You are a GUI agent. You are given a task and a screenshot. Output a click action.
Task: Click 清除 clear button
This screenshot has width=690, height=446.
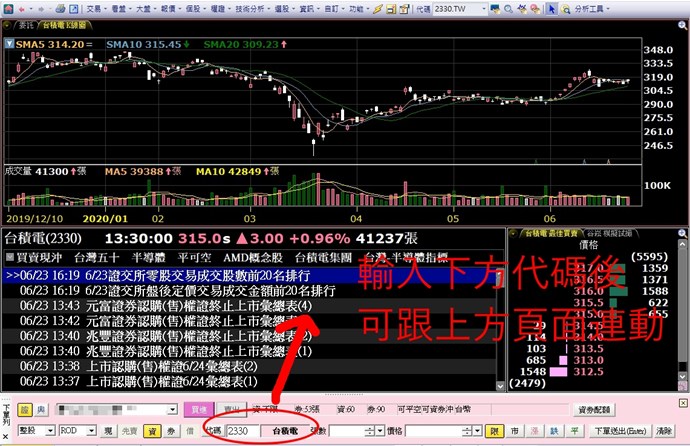click(x=664, y=431)
